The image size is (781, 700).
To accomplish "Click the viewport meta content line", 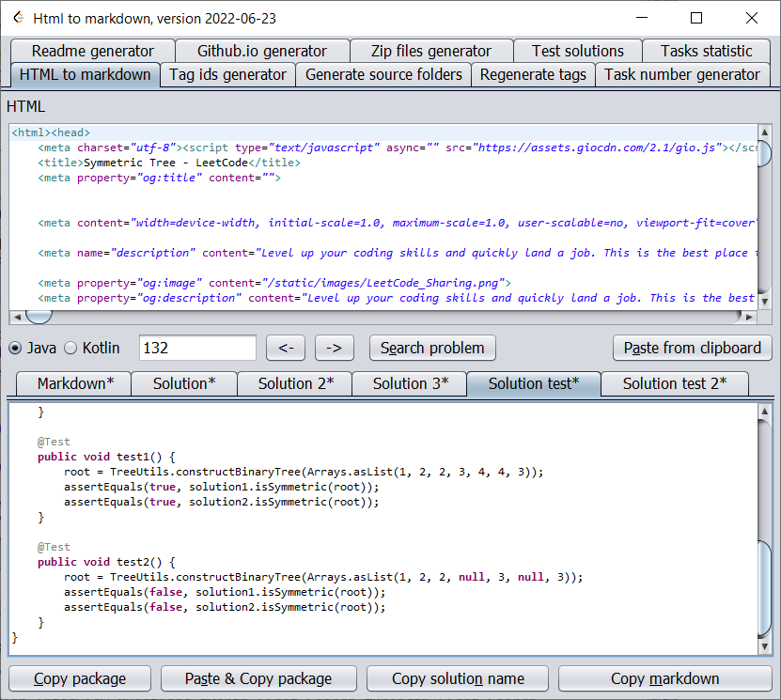I will (398, 223).
